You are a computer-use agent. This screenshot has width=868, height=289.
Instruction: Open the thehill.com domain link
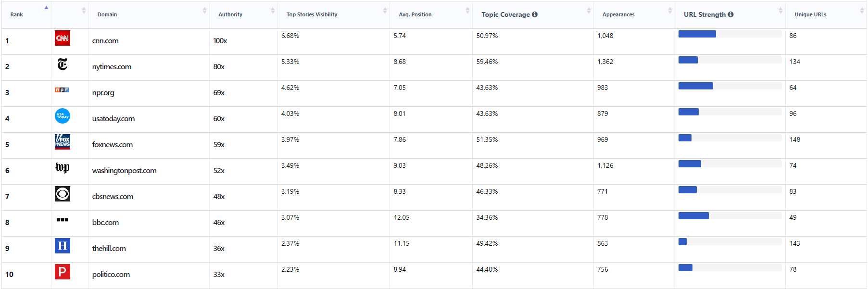pos(109,249)
